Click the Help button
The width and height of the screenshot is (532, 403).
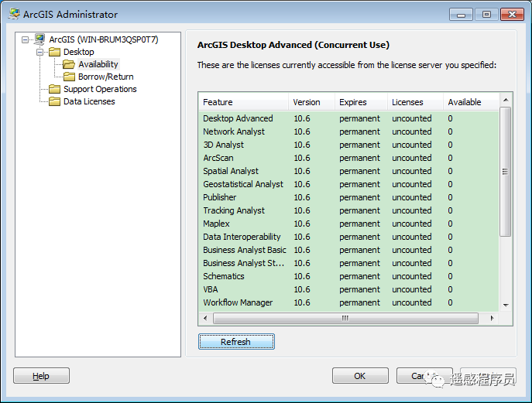[41, 376]
